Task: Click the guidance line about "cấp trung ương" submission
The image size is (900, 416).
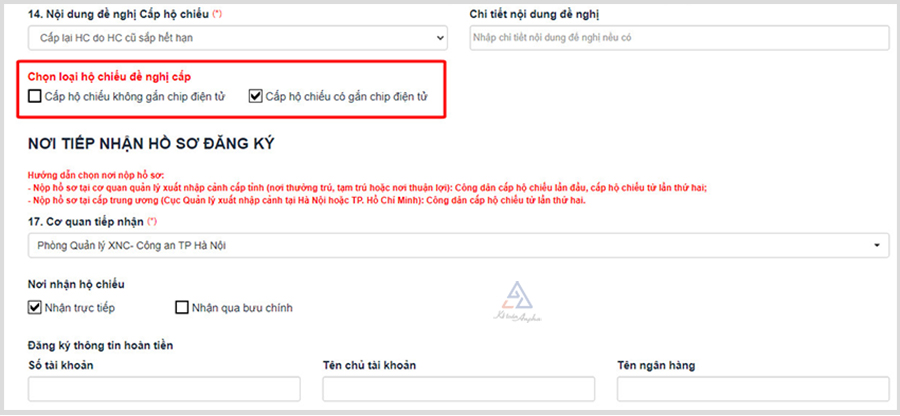Action: click(x=305, y=200)
